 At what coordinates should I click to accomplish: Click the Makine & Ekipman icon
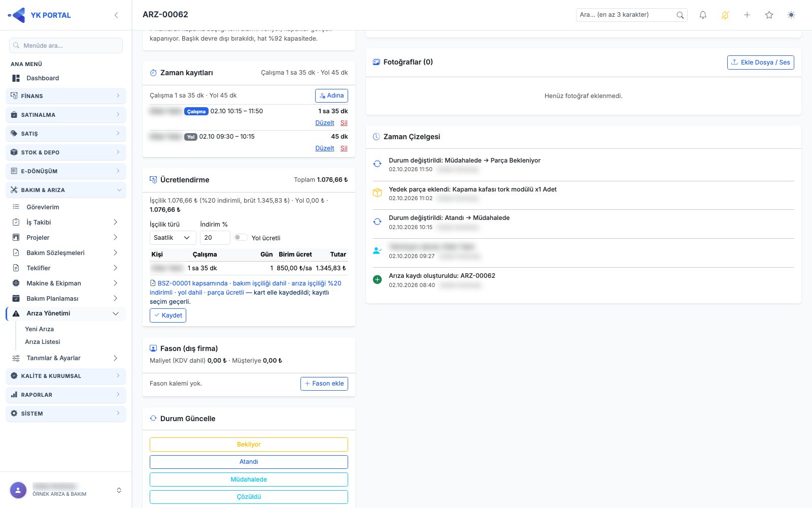(x=16, y=283)
